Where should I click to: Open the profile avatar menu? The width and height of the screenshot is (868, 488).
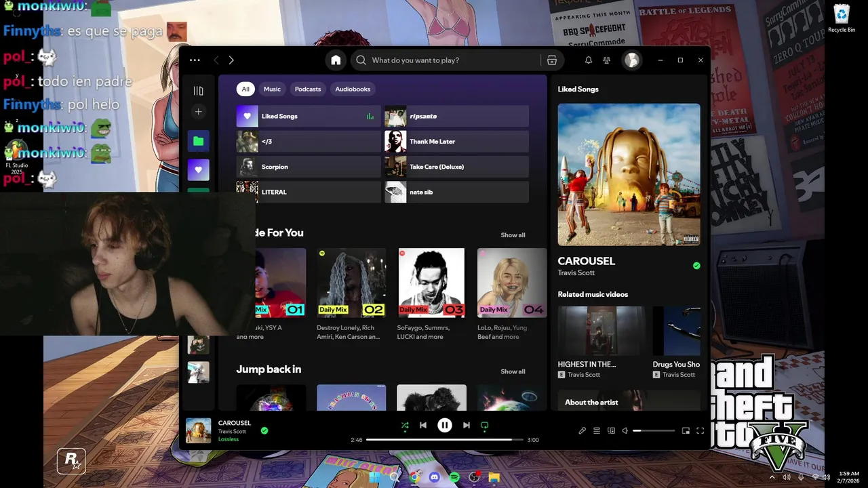tap(631, 60)
